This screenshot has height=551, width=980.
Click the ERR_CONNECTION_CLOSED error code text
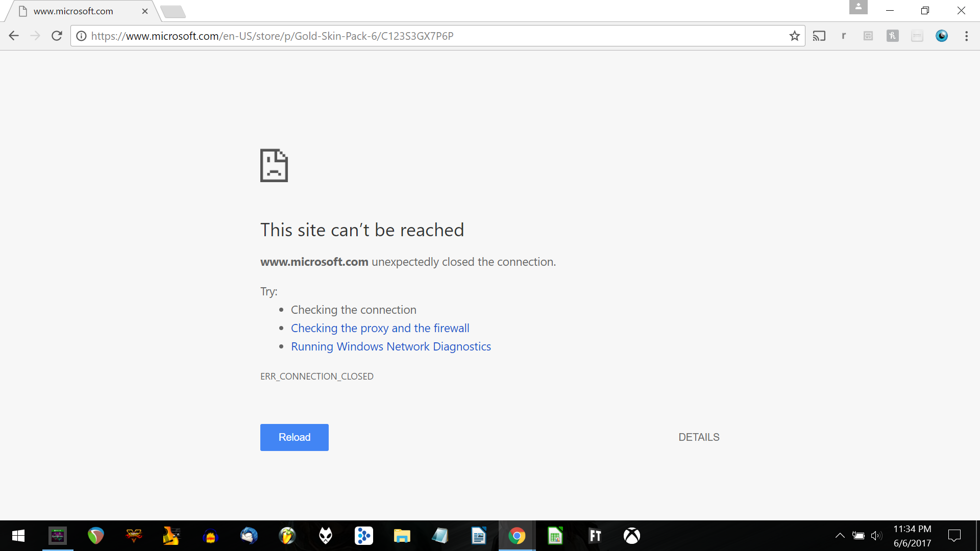pyautogui.click(x=317, y=377)
